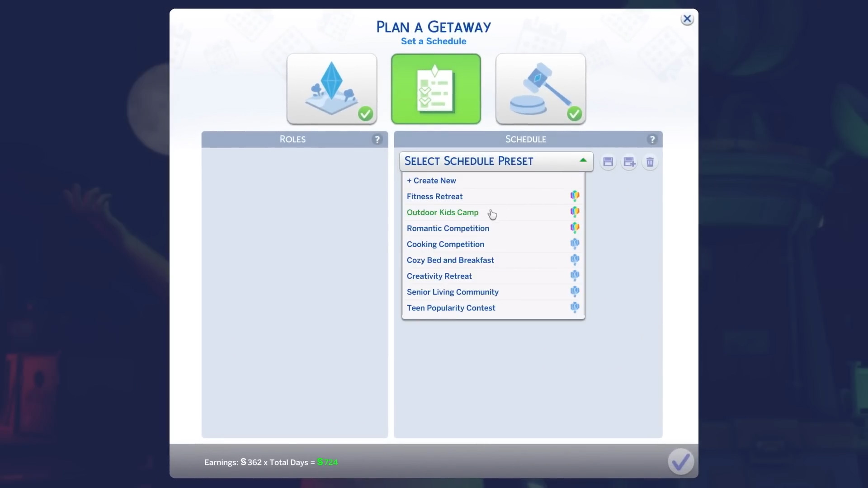Click the save schedule preset icon
Screen dimensions: 868x488
coord(608,162)
